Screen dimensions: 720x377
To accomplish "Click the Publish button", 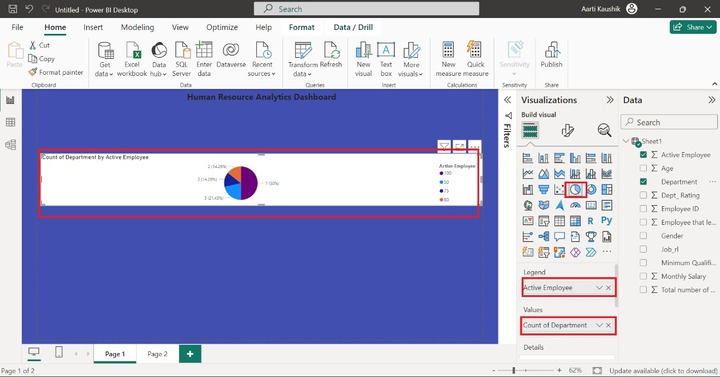I will [x=551, y=55].
